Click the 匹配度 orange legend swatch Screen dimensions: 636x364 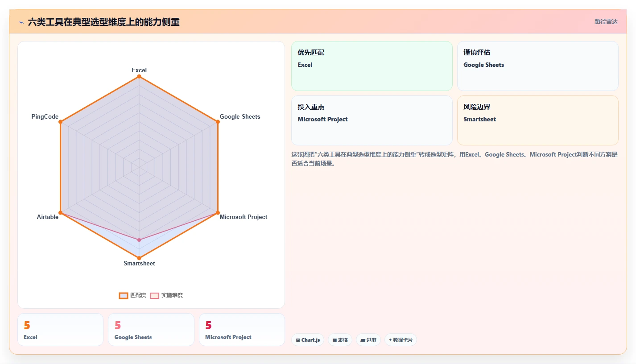pyautogui.click(x=124, y=295)
